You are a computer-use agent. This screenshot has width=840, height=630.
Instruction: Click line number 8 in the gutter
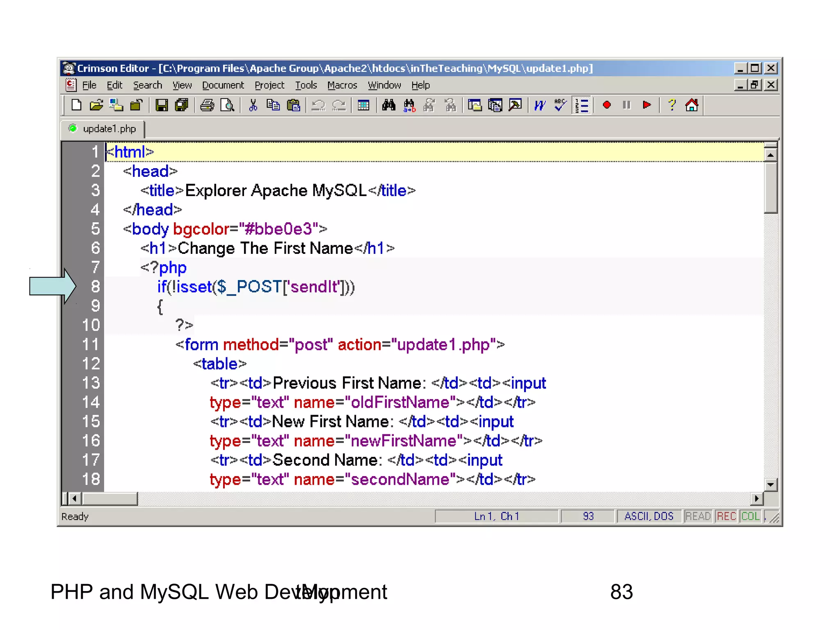point(96,287)
